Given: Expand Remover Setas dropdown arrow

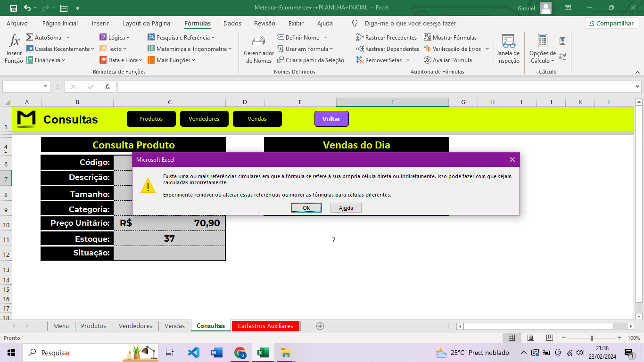Looking at the screenshot, I should (x=408, y=60).
